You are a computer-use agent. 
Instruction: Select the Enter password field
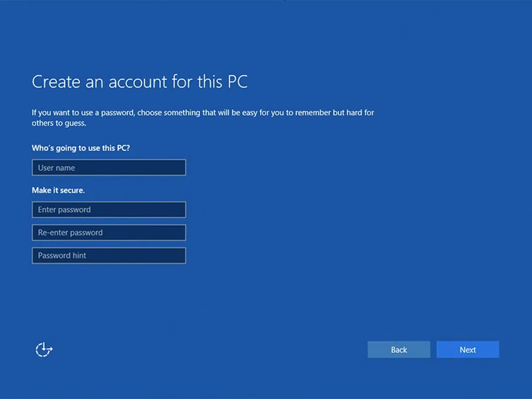pos(109,210)
